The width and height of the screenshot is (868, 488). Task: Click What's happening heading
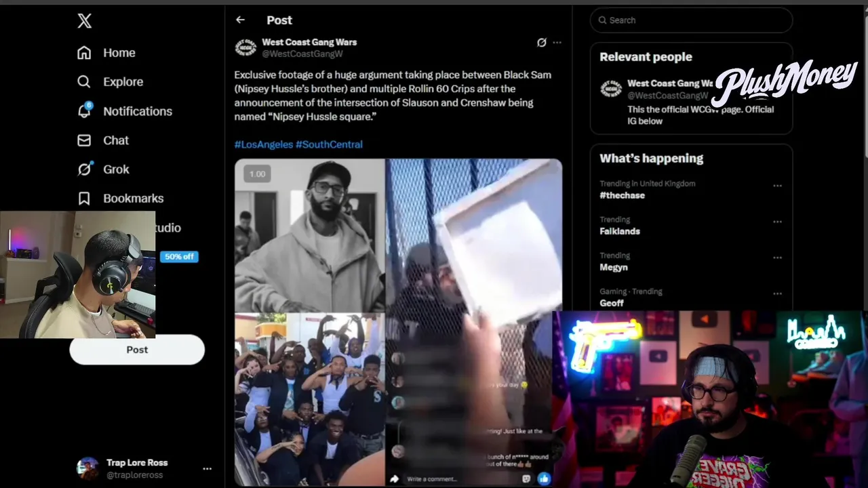coord(651,159)
